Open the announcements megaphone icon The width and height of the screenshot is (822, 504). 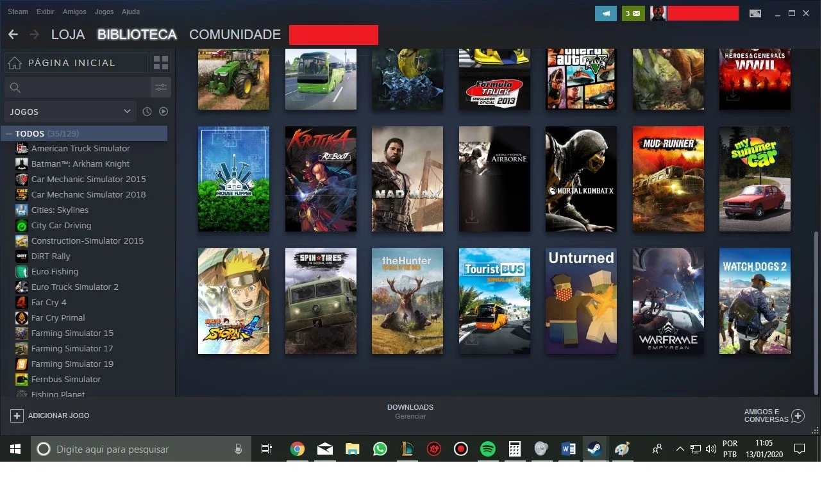[605, 13]
